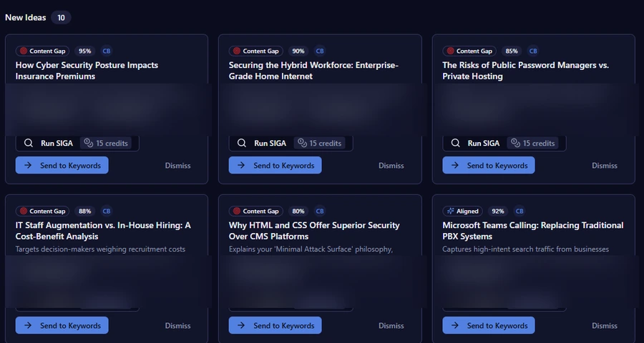Click CB badge on Cyber Security Posture card

coord(107,51)
